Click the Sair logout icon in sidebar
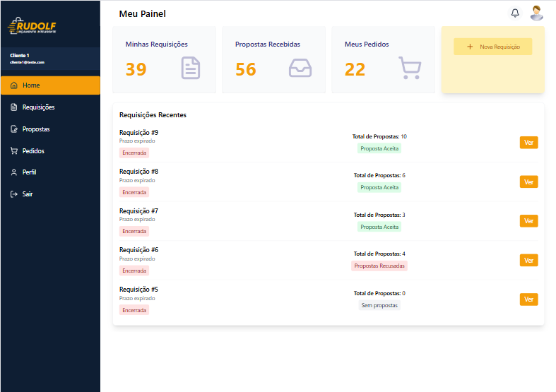This screenshot has height=392, width=556. coord(14,194)
